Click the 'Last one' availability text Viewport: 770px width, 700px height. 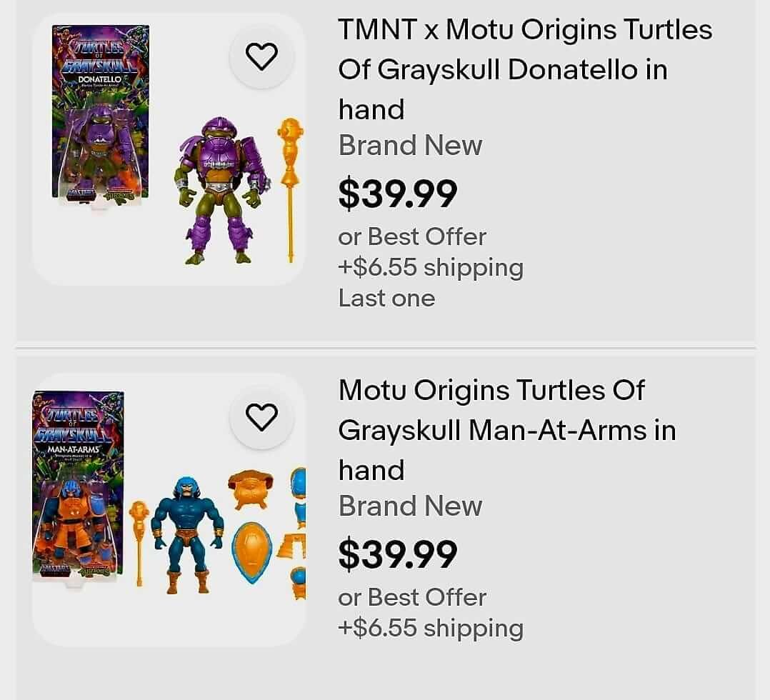386,298
